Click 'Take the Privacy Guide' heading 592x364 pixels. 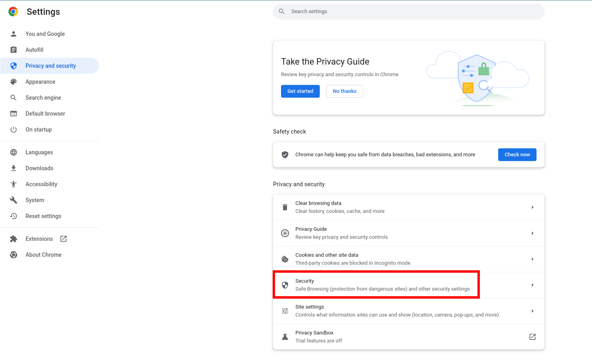[325, 62]
